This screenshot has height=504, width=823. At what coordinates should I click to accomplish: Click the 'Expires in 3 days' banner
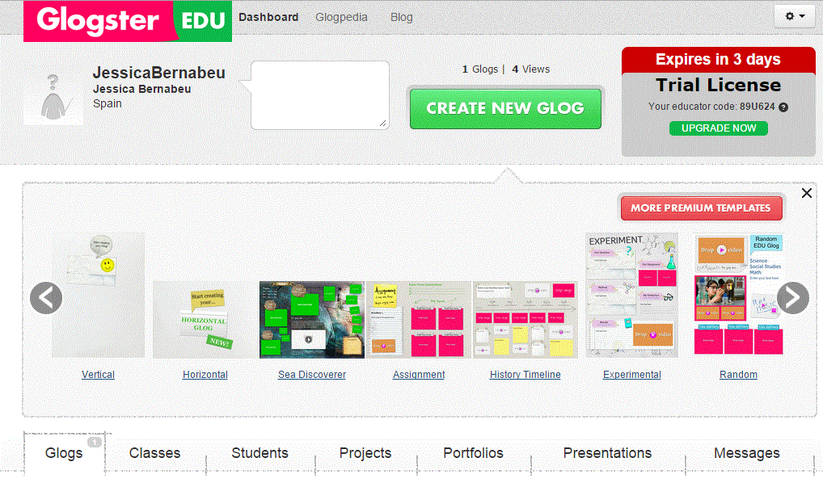coord(718,60)
